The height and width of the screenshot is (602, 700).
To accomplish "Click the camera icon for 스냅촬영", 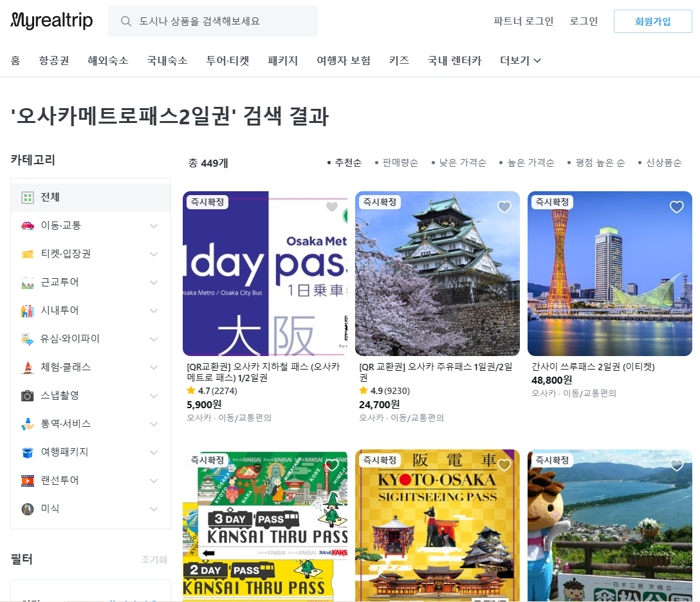I will coord(28,396).
